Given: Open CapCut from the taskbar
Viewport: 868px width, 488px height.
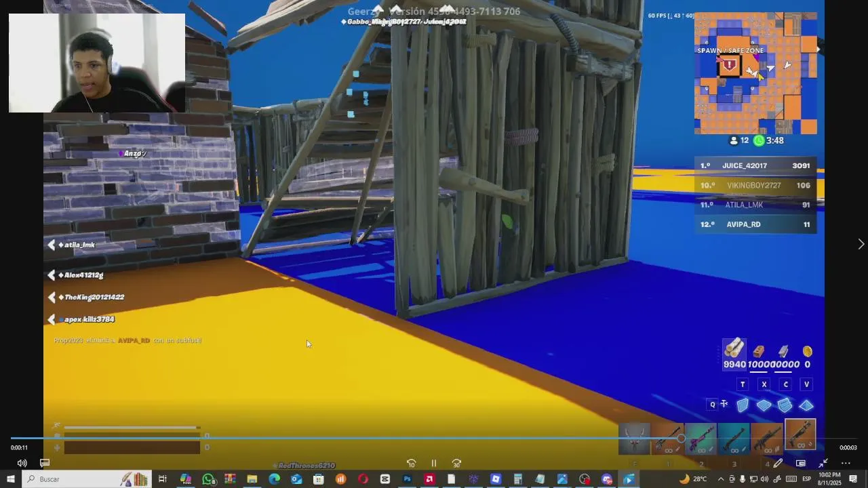Looking at the screenshot, I should pos(385,479).
